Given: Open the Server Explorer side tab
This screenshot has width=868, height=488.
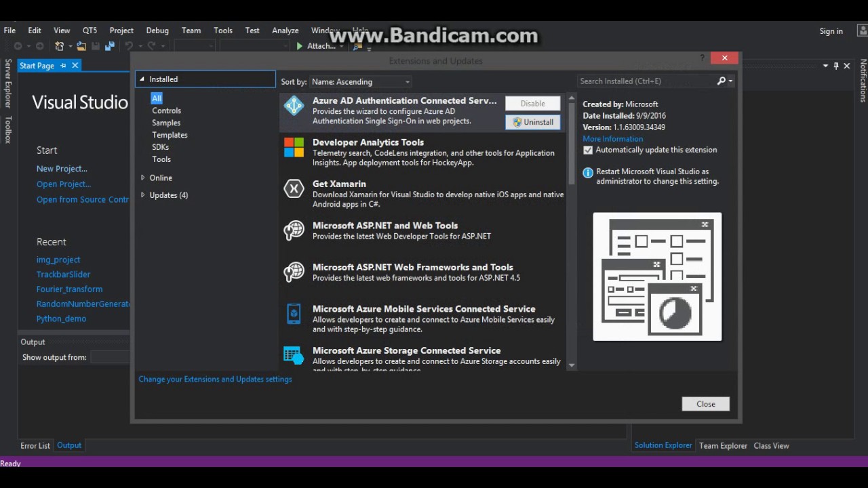Looking at the screenshot, I should [8, 83].
